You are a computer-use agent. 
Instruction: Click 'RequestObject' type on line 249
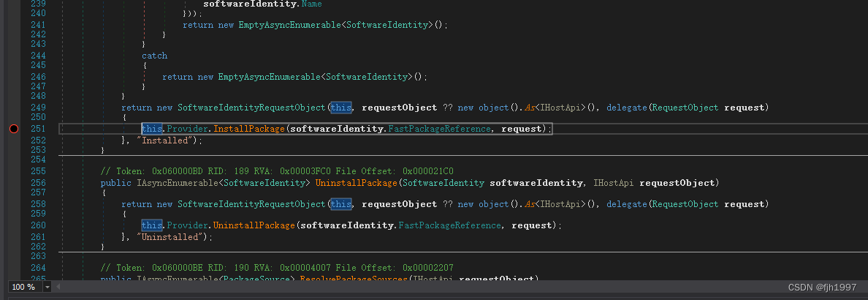pyautogui.click(x=685, y=108)
